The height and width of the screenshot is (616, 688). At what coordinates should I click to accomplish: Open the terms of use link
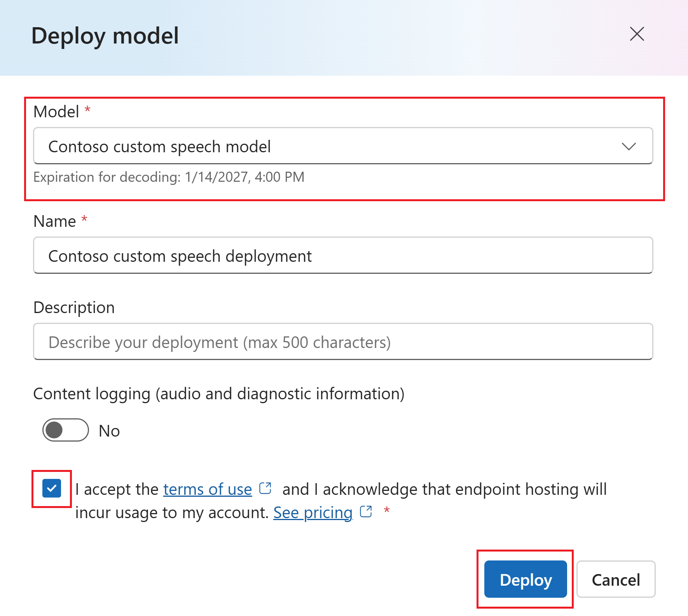click(208, 489)
